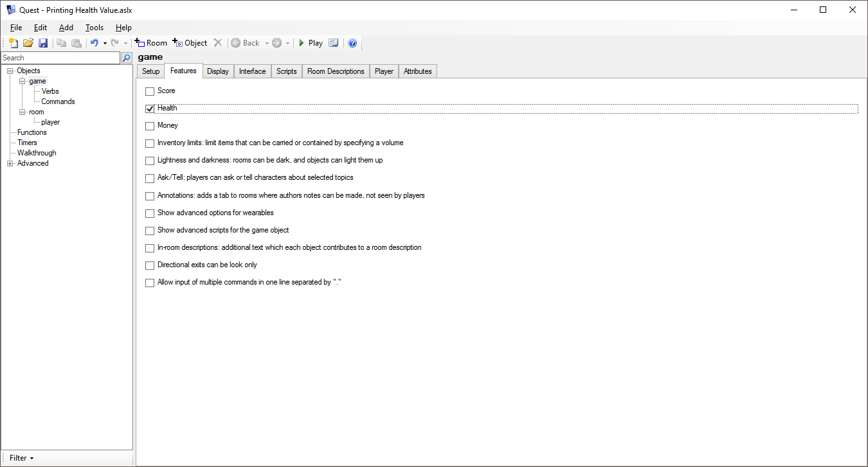Enable Inventory limits checkbox
The image size is (868, 467).
coord(150,143)
